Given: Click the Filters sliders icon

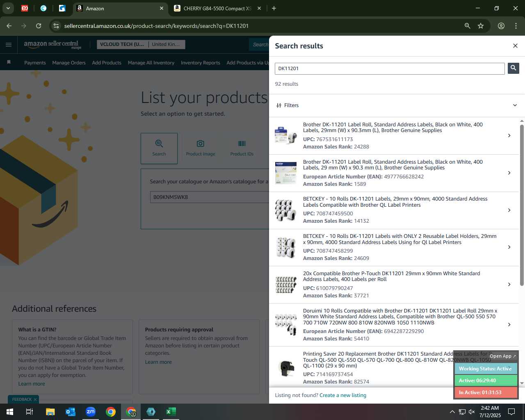Looking at the screenshot, I should tap(279, 105).
